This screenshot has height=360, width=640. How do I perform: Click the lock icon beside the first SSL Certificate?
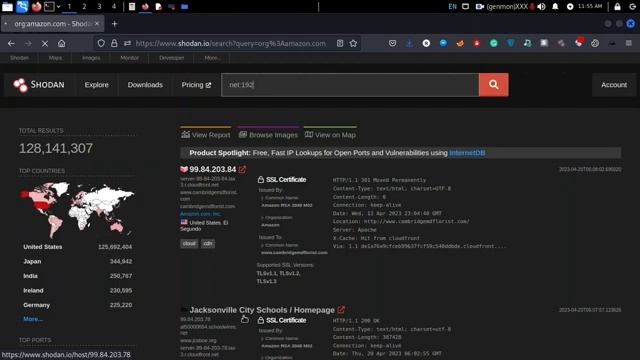[261, 180]
